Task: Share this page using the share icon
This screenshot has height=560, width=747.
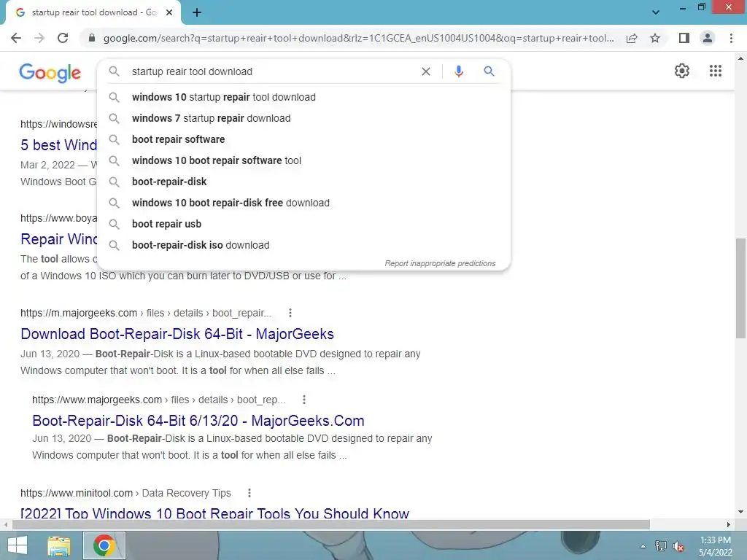Action: coord(632,38)
